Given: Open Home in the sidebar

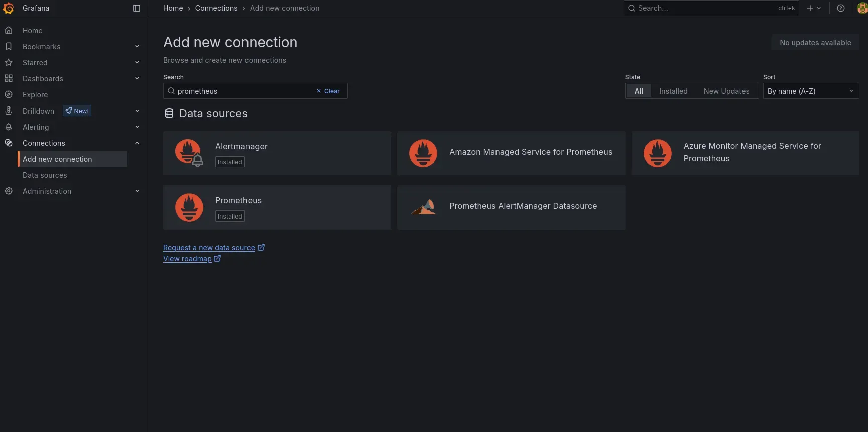Looking at the screenshot, I should coord(33,31).
